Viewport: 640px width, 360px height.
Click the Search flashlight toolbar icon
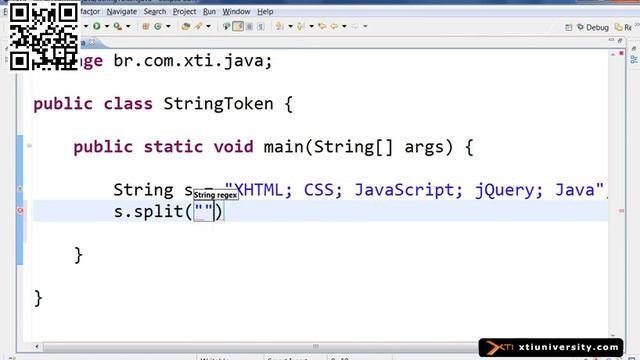[x=198, y=27]
